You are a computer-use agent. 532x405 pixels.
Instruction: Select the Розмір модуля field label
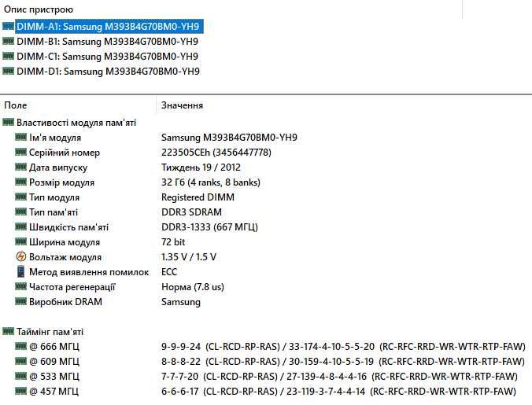[61, 182]
